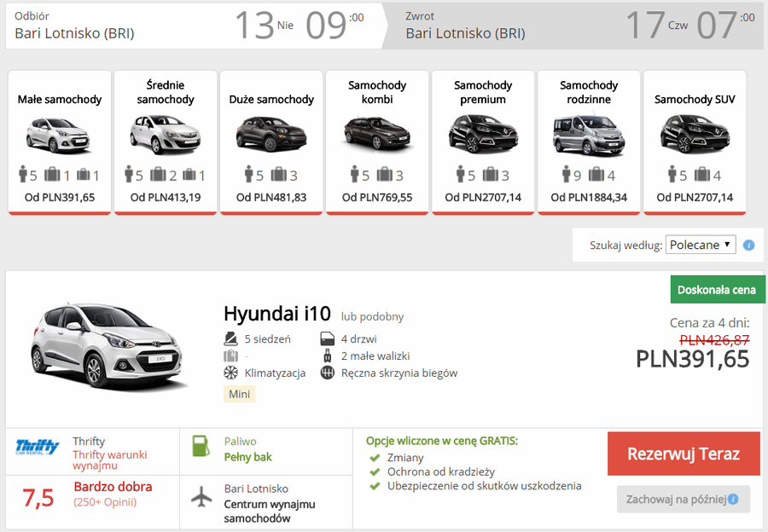768x532 pixels.
Task: Click the final price PLN391,65 for 4 days
Action: pos(693,359)
